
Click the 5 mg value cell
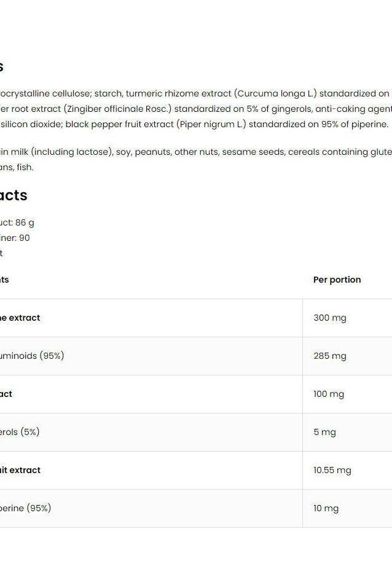tap(324, 432)
